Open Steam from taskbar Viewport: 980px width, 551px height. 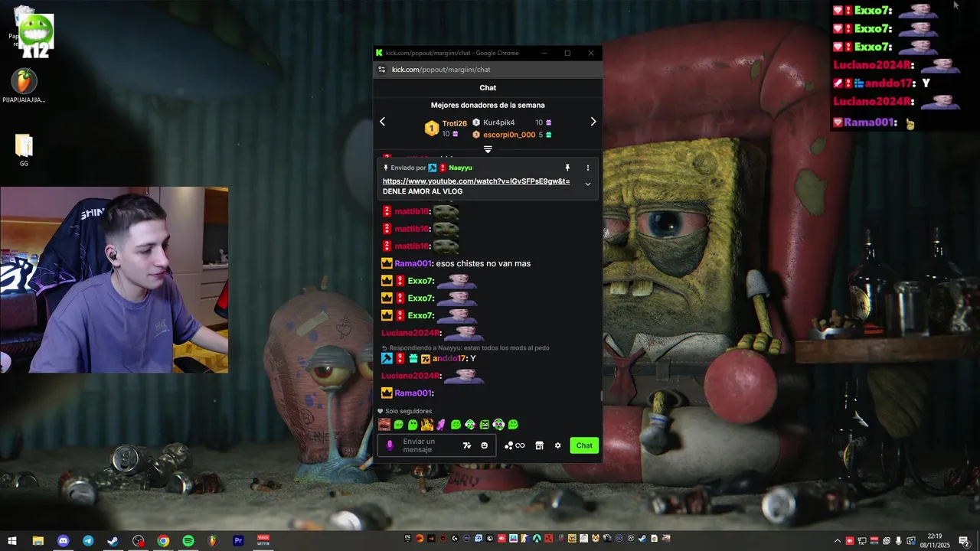113,541
